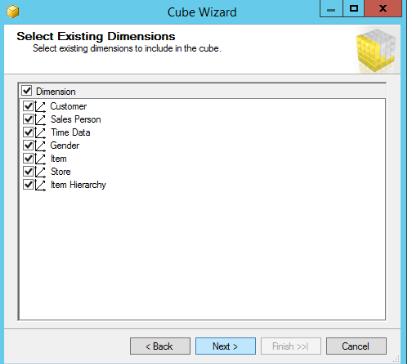Click the Sales Person dimension icon

40,120
